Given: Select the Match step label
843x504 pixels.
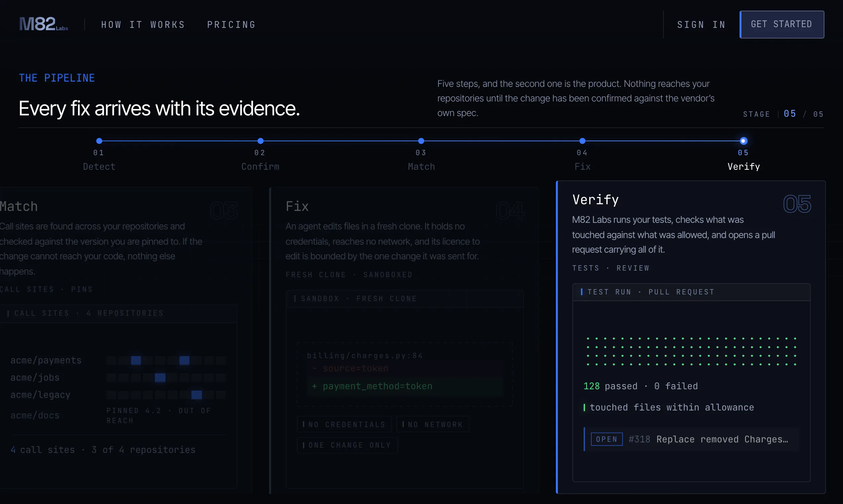Looking at the screenshot, I should click(421, 166).
